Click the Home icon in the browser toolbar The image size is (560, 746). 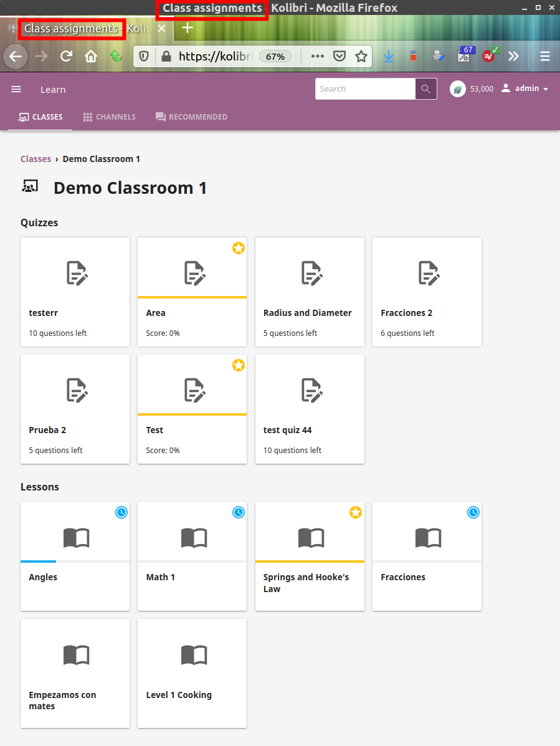point(91,56)
